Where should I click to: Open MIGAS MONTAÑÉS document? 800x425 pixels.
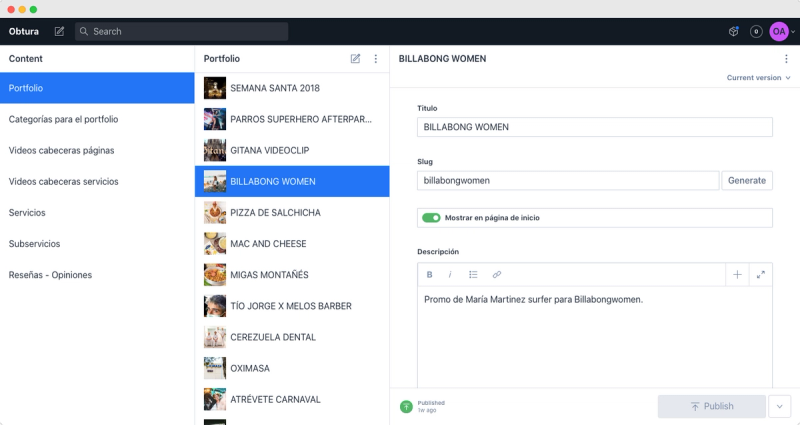tap(292, 274)
